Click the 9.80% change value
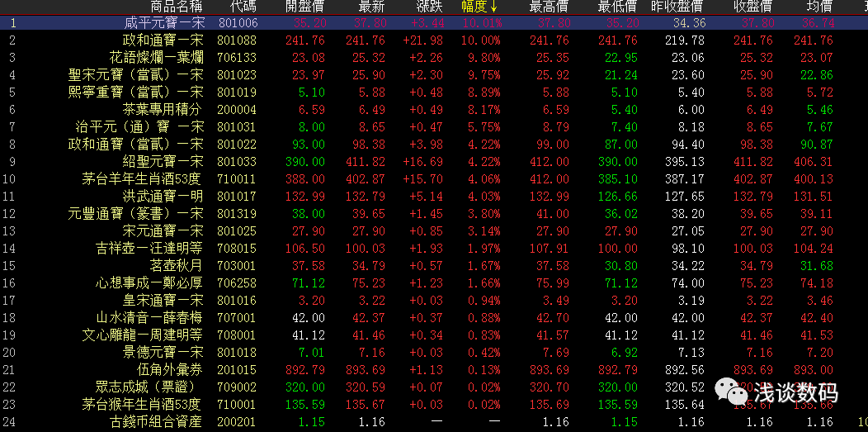 click(x=484, y=58)
